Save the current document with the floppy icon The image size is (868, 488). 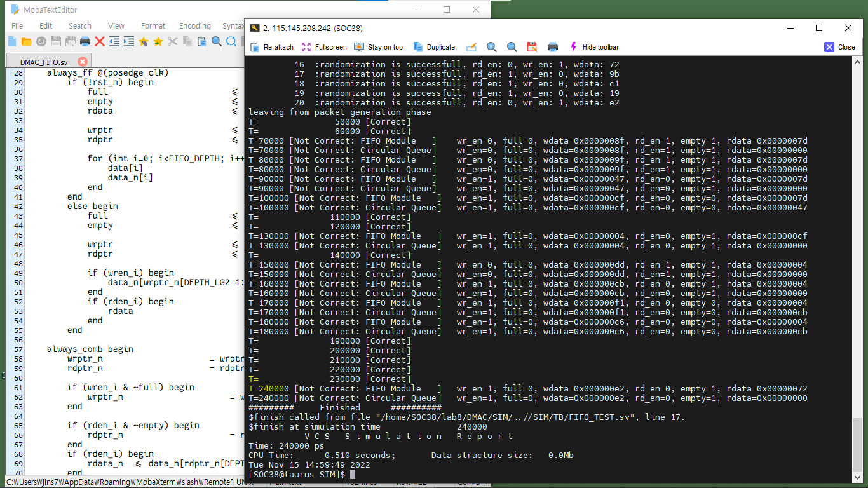coord(55,41)
